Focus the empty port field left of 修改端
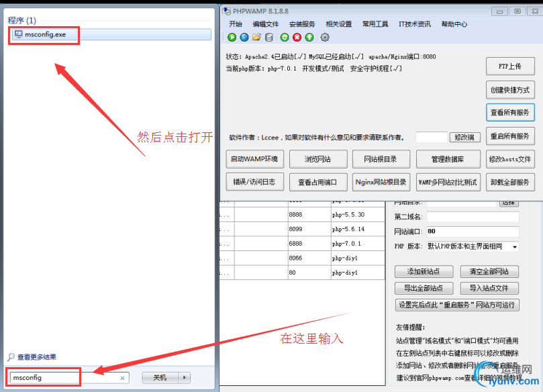Viewport: 543px width, 392px height. (x=432, y=137)
